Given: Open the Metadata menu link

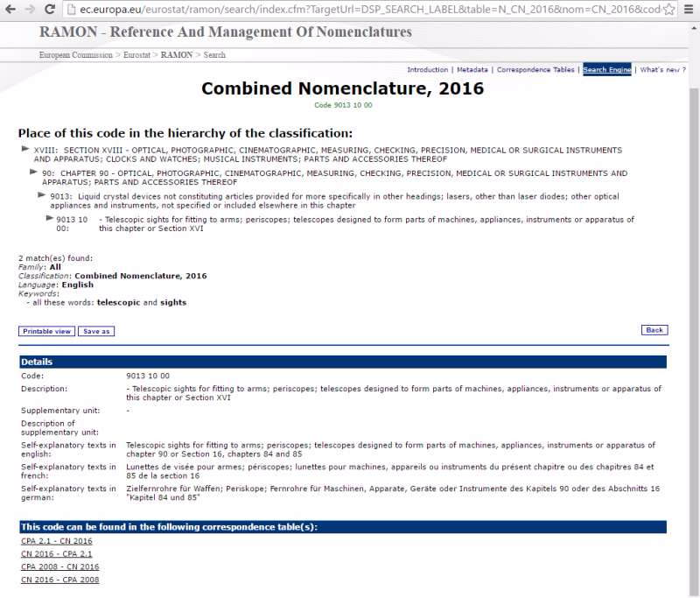Looking at the screenshot, I should point(472,70).
